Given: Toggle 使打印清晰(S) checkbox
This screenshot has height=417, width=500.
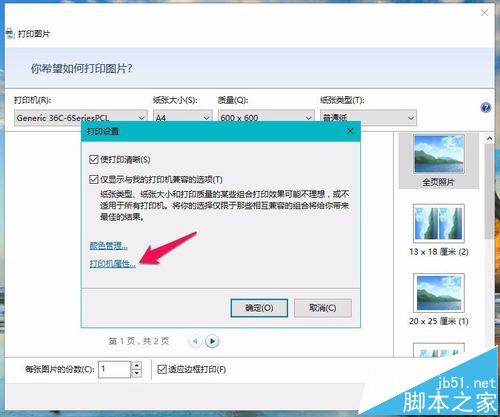Looking at the screenshot, I should tap(94, 159).
